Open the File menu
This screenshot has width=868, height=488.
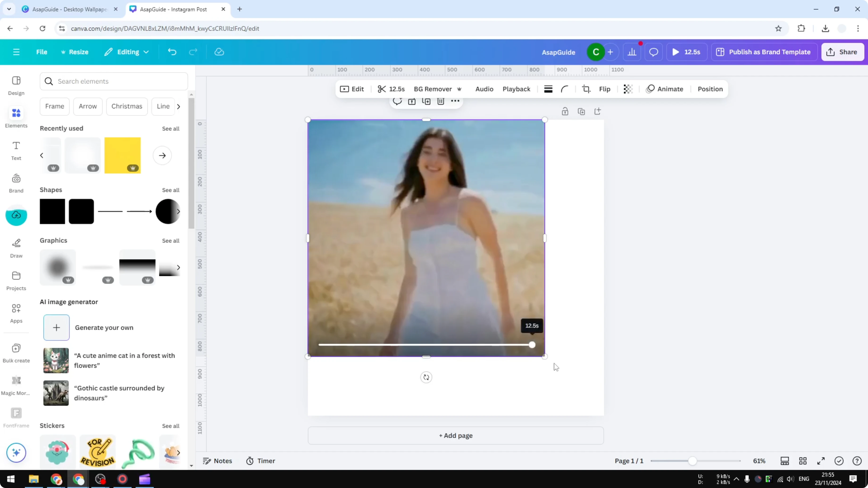(42, 52)
